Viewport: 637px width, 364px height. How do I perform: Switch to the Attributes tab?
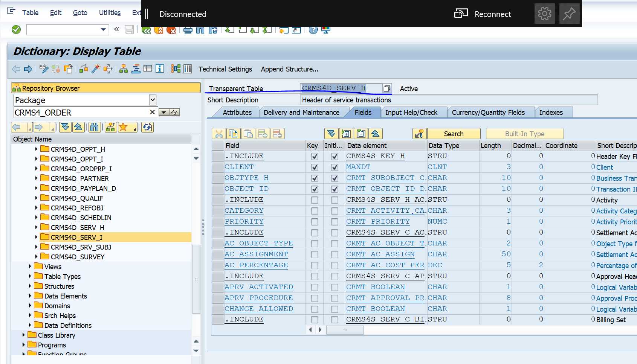(x=237, y=113)
